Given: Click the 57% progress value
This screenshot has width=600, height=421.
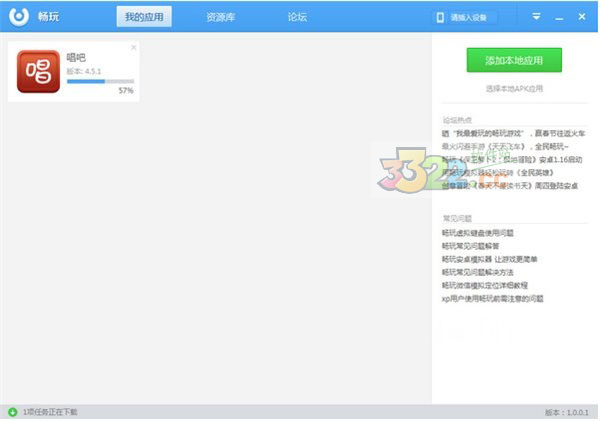Looking at the screenshot, I should (x=126, y=91).
